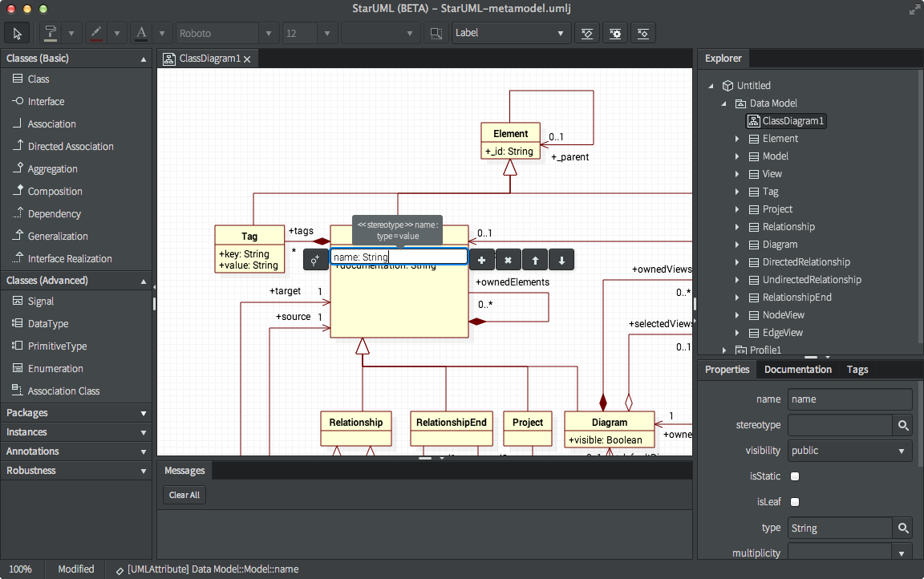
Task: Open the font color picker
Action: click(x=140, y=33)
